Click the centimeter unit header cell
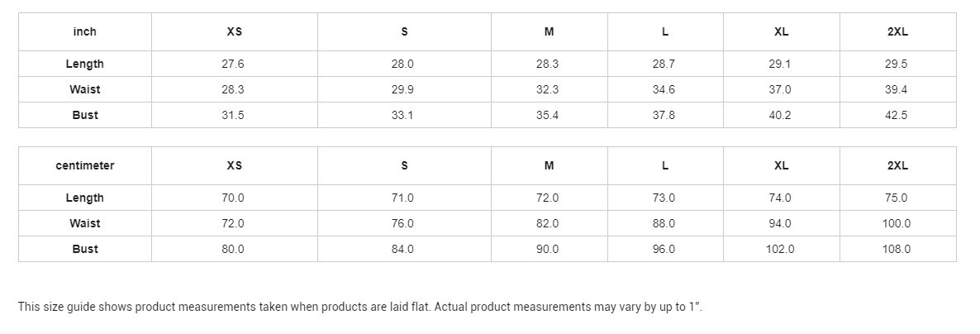The width and height of the screenshot is (980, 334). point(84,165)
